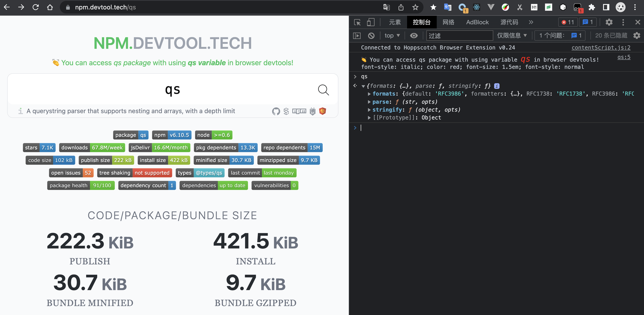The image size is (644, 315).
Task: Click the address bar URL
Action: [105, 7]
